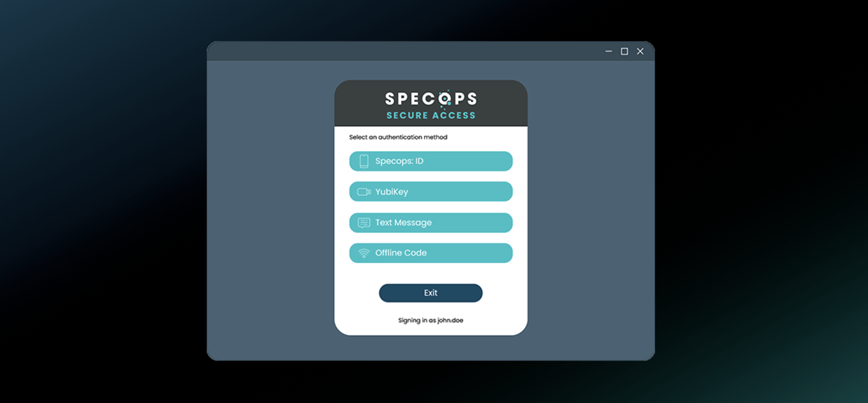Viewport: 868px width, 403px height.
Task: Click the Wi-Fi icon beside Offline Code
Action: point(364,253)
